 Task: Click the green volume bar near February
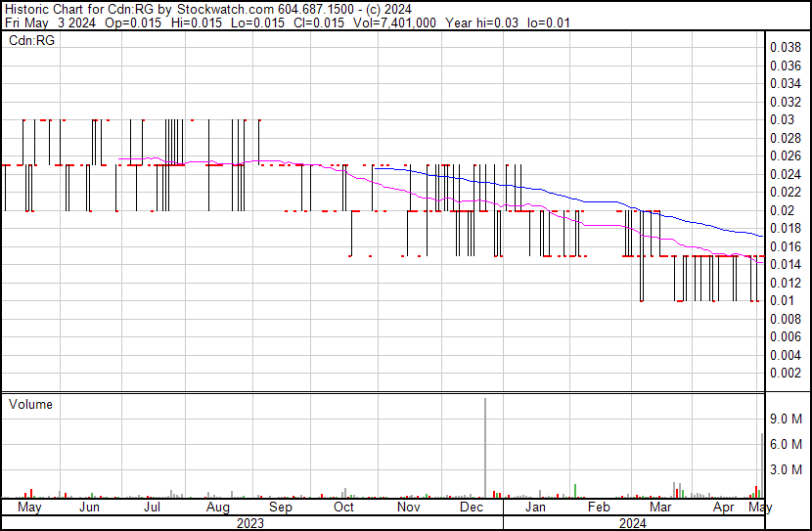(574, 491)
